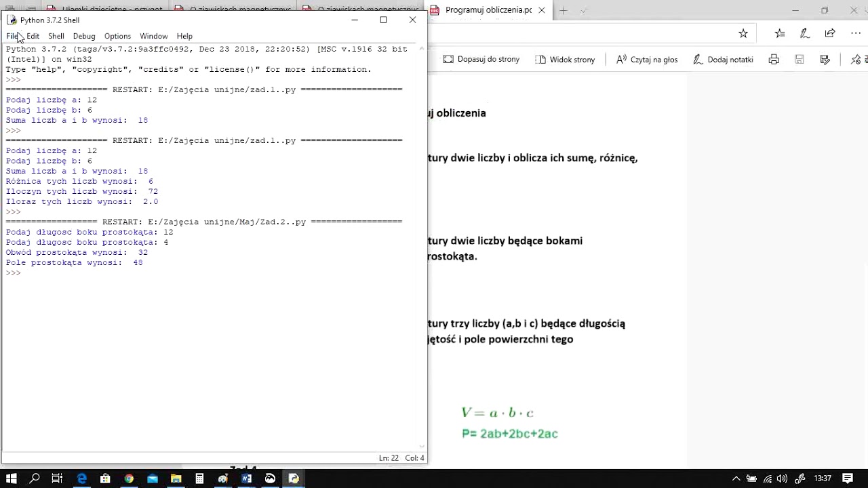Open the Shell menu in IDLE
The height and width of the screenshot is (488, 868).
[x=56, y=36]
